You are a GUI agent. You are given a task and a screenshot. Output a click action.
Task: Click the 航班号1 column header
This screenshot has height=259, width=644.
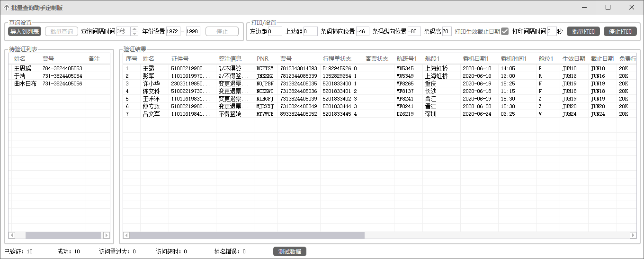click(406, 59)
